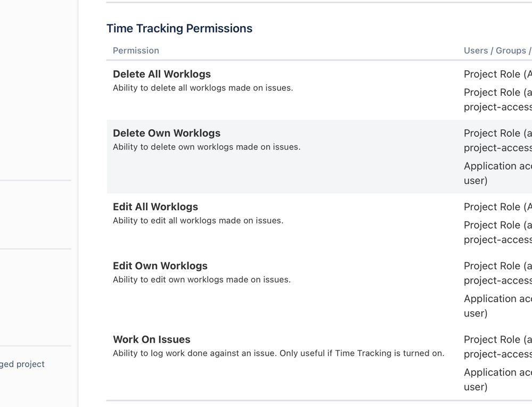
Task: Click Application access entry in Work On Issues row
Action: (x=498, y=379)
